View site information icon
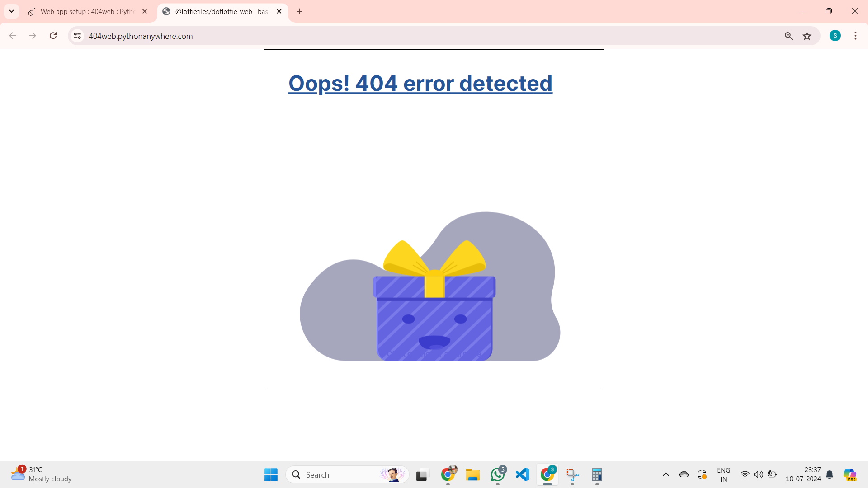The width and height of the screenshot is (868, 488). (77, 36)
